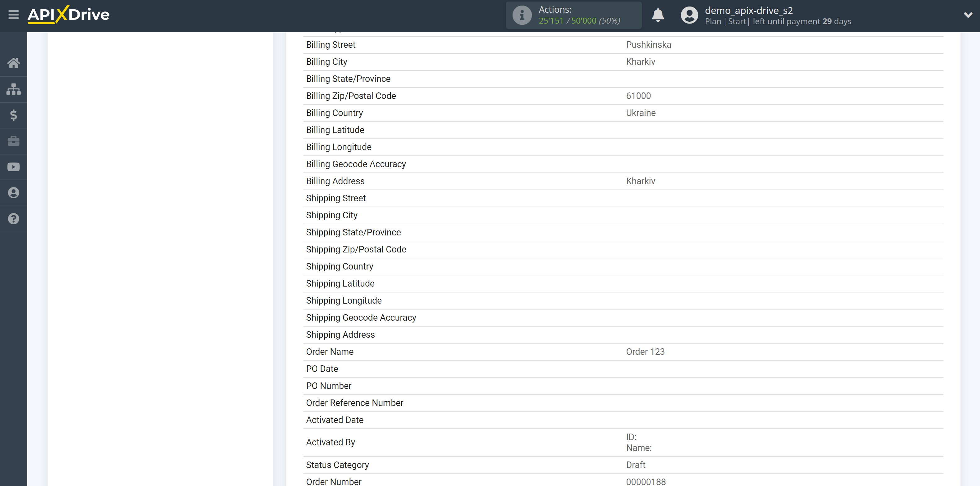Select the Billing State/Province row label

coord(348,79)
